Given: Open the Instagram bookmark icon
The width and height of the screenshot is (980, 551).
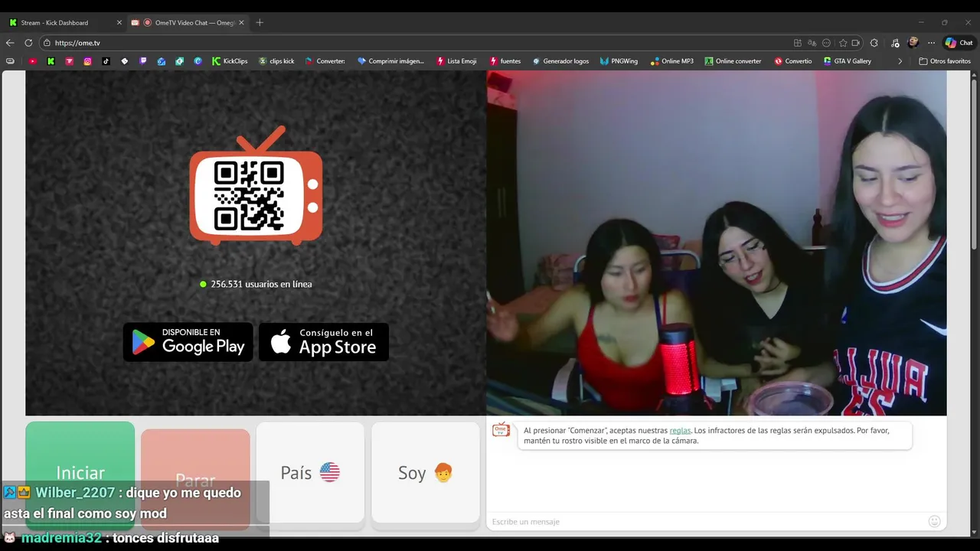Looking at the screenshot, I should point(87,61).
